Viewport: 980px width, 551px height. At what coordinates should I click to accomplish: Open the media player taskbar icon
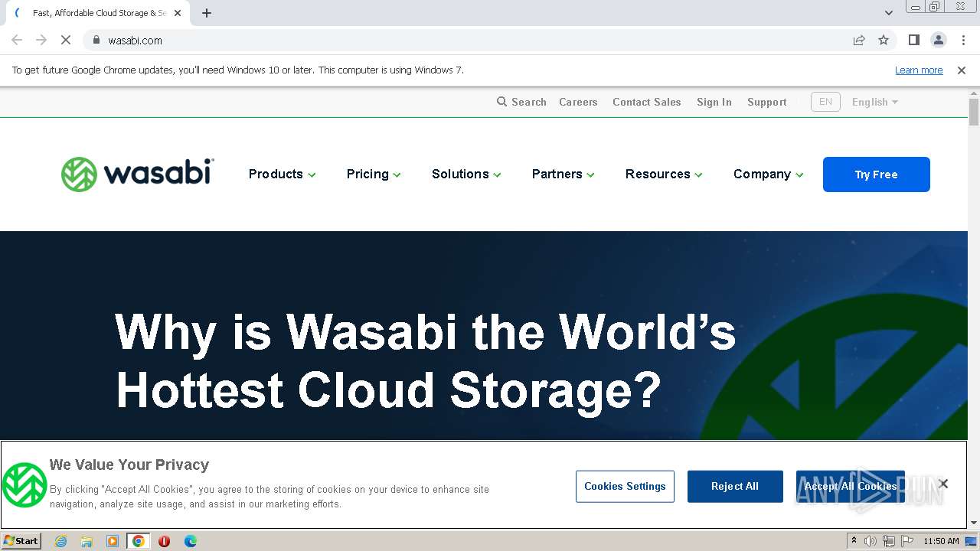point(113,541)
